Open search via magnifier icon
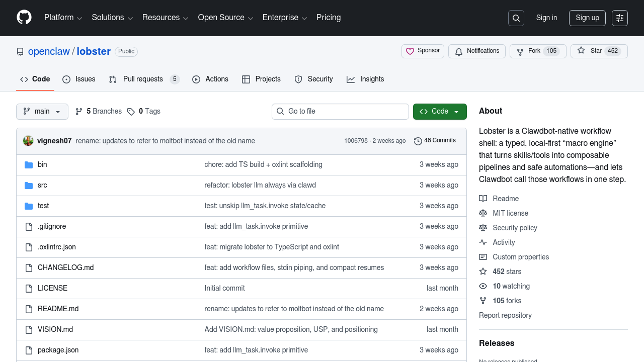This screenshot has height=362, width=644. coord(516,18)
